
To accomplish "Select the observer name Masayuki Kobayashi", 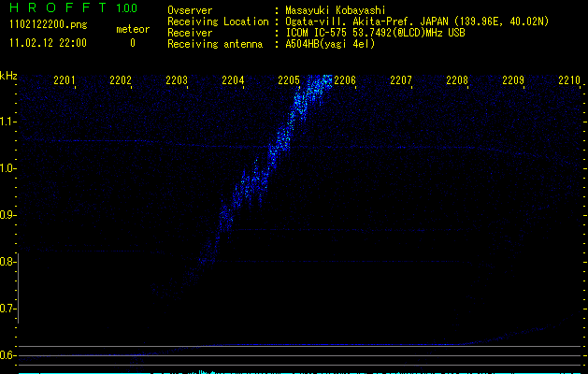I will pyautogui.click(x=336, y=10).
